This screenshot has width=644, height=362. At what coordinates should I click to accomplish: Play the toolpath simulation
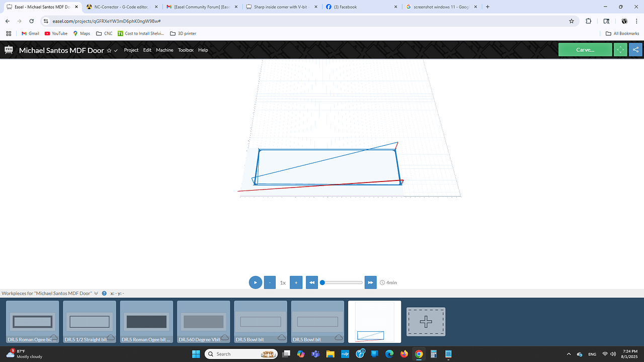pos(255,282)
